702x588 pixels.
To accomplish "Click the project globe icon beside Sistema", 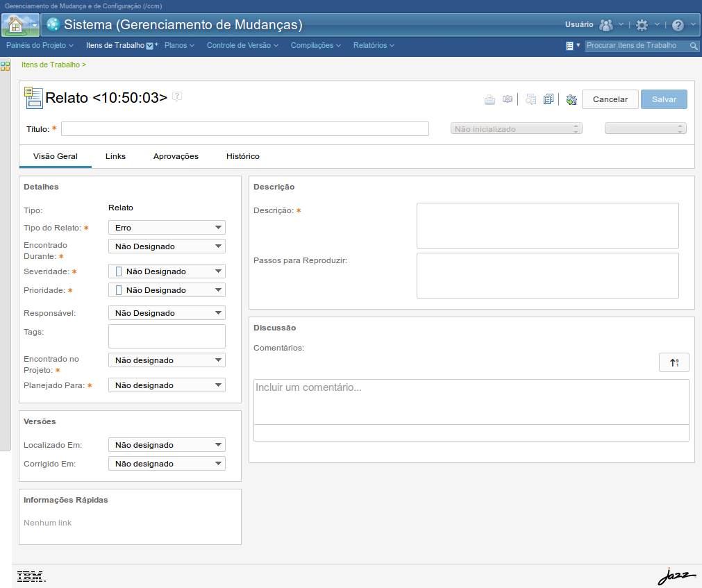I will coord(53,24).
